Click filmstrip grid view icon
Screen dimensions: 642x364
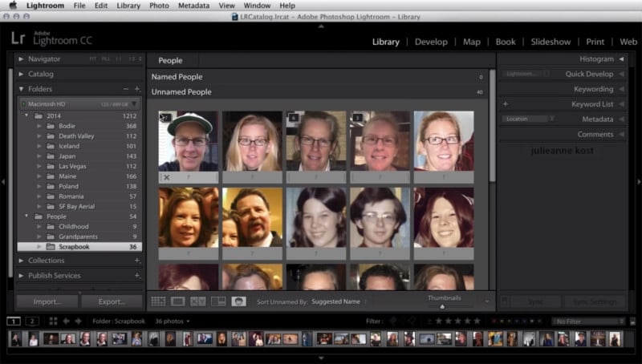pyautogui.click(x=53, y=321)
